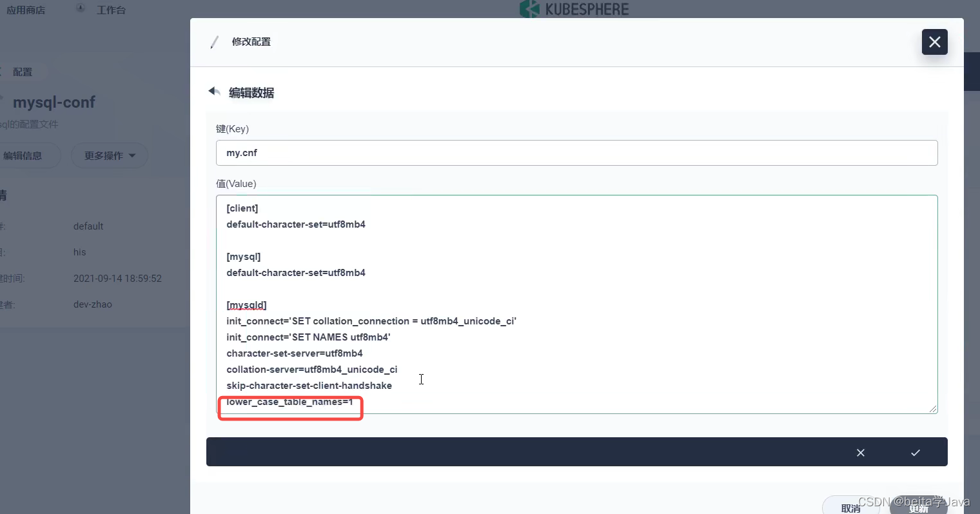Click the lower_case_table_names=1 line

click(289, 402)
